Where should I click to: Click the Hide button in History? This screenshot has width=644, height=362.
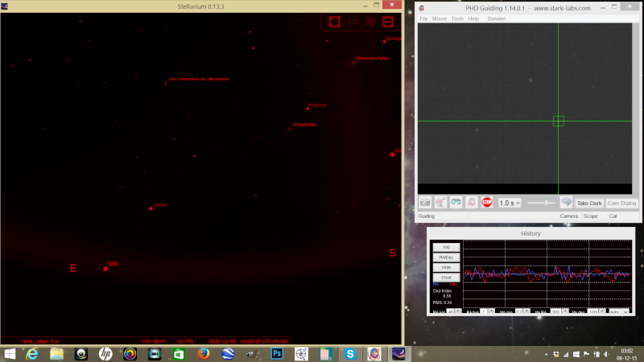point(446,267)
